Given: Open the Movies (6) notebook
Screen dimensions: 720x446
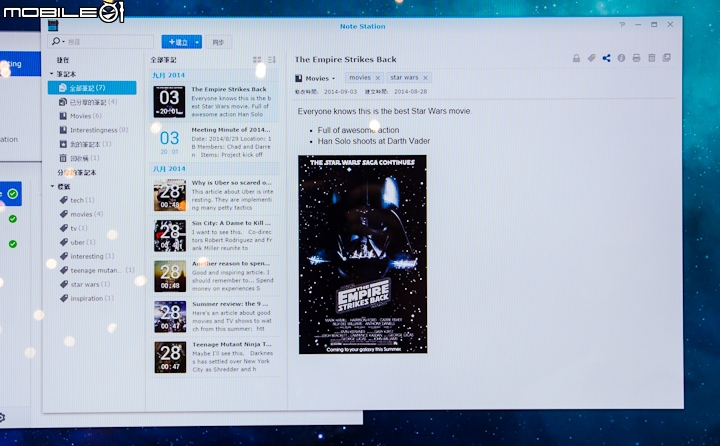Looking at the screenshot, I should (80, 116).
